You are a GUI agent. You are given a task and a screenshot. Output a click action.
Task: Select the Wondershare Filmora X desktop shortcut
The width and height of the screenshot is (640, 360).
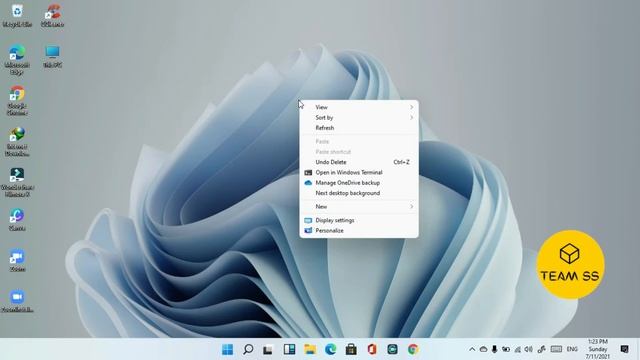click(x=17, y=182)
